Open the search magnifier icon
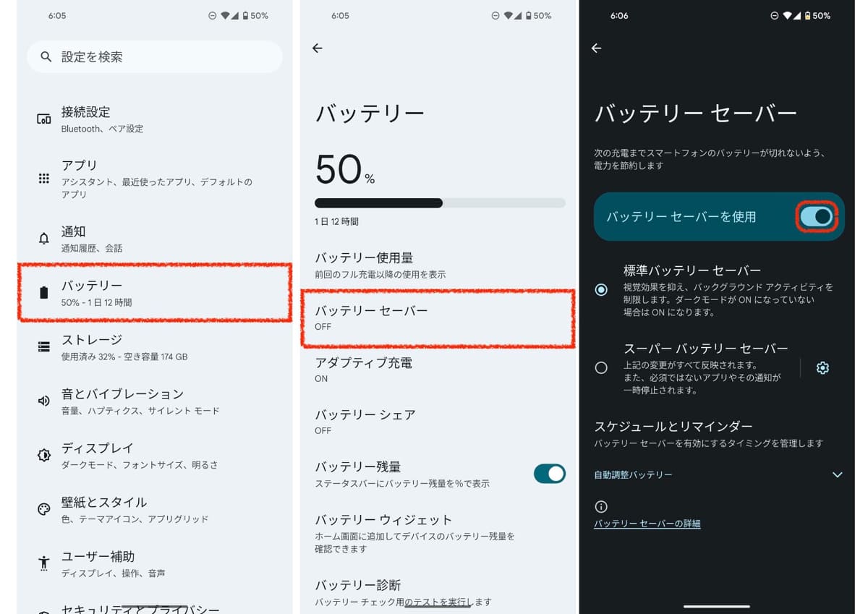Image resolution: width=868 pixels, height=614 pixels. coord(46,56)
